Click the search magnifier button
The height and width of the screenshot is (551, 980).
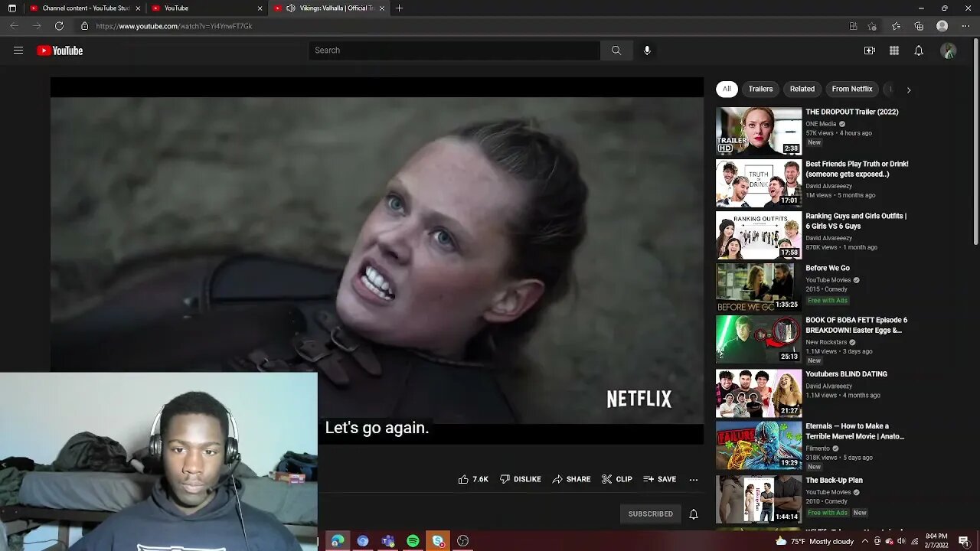616,51
